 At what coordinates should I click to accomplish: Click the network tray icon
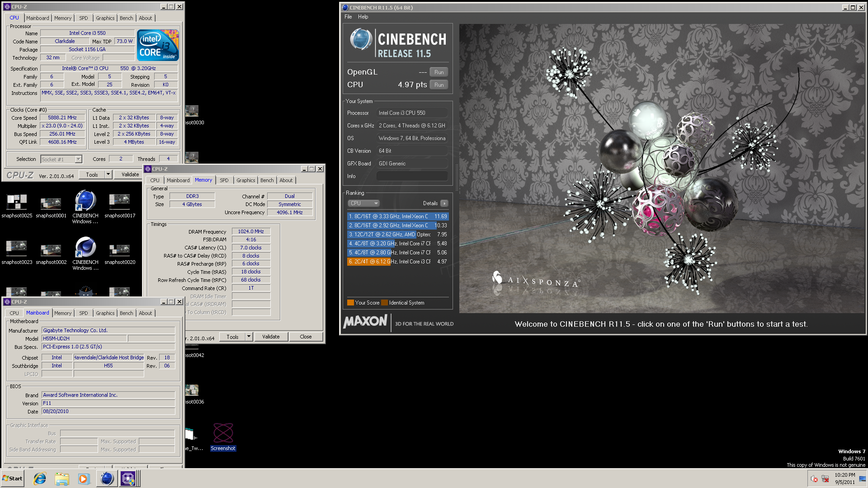tap(825, 479)
